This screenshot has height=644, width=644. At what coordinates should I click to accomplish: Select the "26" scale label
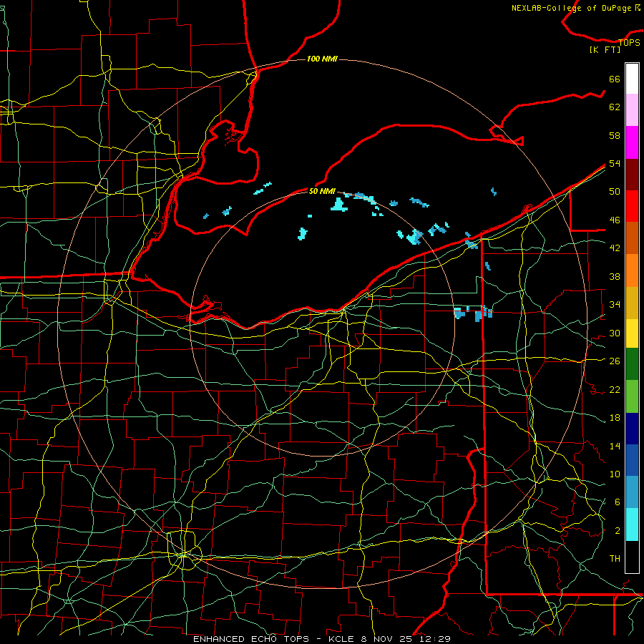point(615,361)
